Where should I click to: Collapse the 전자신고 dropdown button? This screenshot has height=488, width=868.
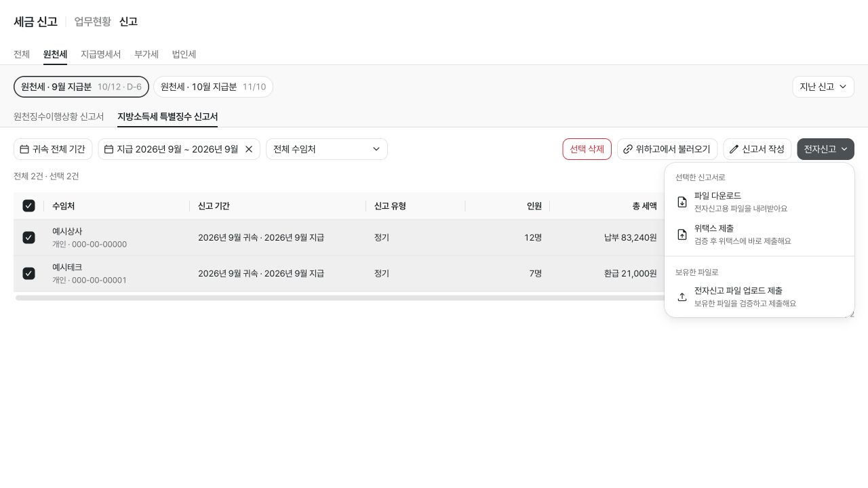pos(826,149)
